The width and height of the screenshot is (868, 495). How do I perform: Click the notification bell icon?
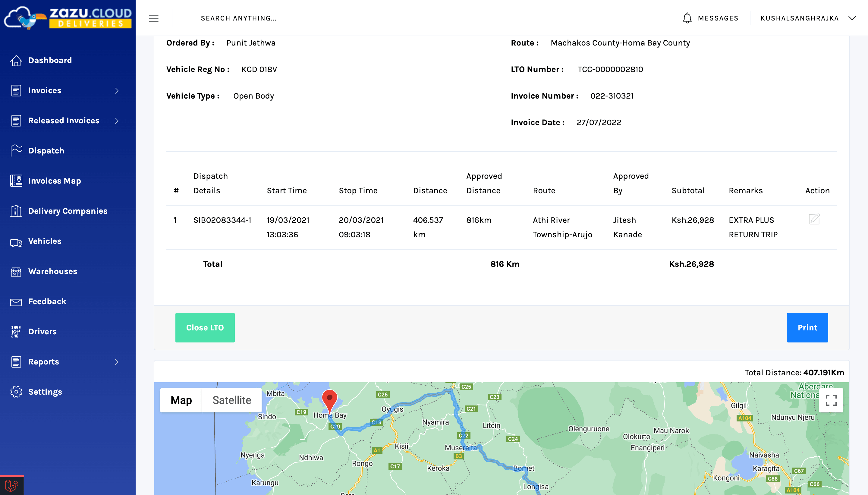coord(687,18)
